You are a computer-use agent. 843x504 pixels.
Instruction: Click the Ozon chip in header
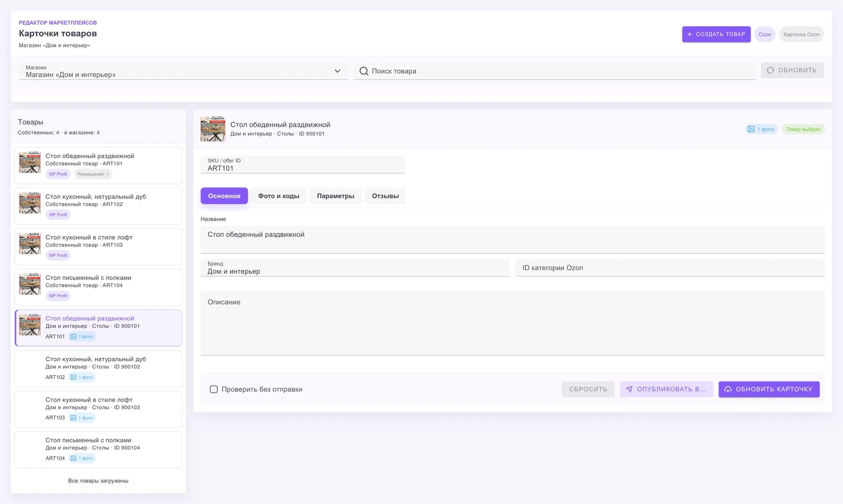[765, 34]
